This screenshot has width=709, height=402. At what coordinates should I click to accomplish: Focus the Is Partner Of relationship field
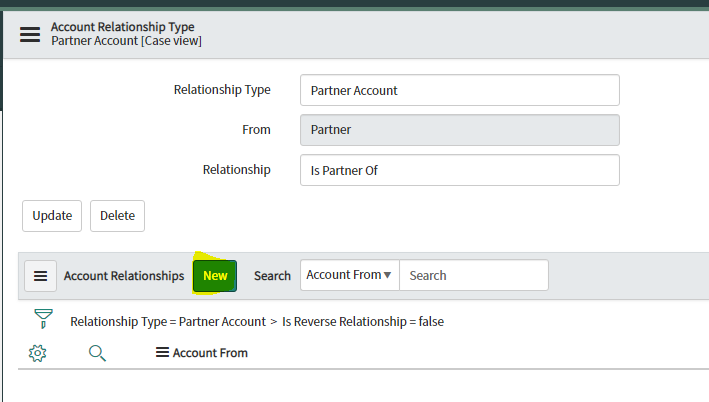459,170
